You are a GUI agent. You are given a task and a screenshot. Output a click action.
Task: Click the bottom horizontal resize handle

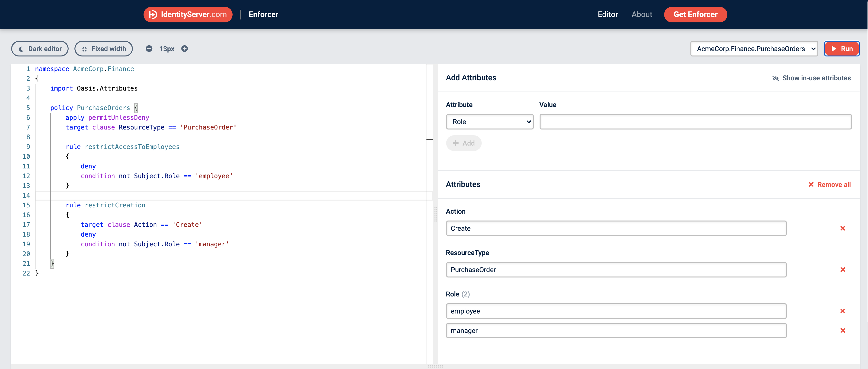tap(435, 366)
